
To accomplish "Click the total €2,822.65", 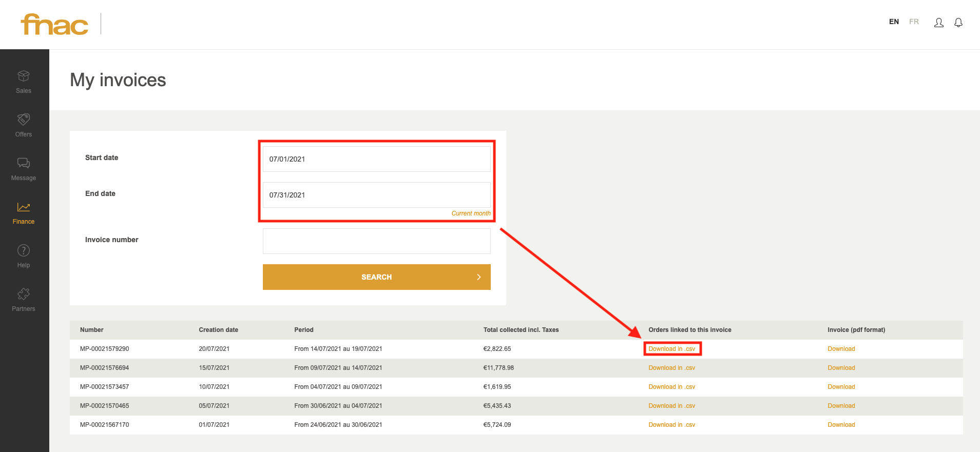I will click(497, 349).
